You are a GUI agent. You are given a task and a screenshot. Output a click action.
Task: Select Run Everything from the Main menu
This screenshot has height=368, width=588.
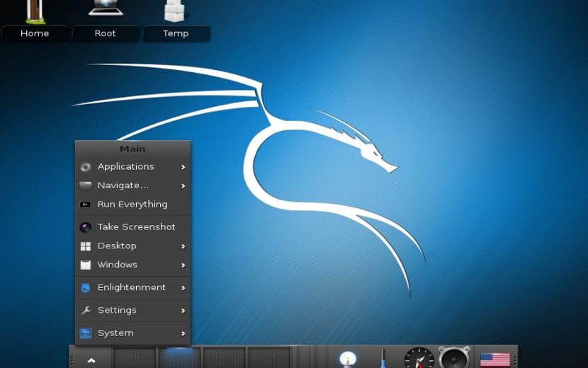click(133, 205)
